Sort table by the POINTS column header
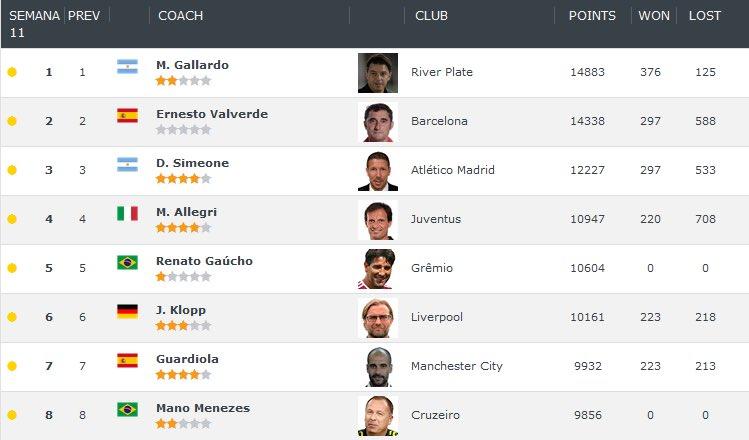749x440 pixels. click(592, 16)
